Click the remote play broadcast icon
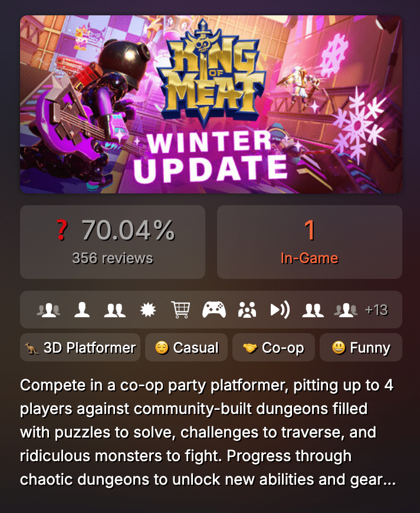 (280, 310)
